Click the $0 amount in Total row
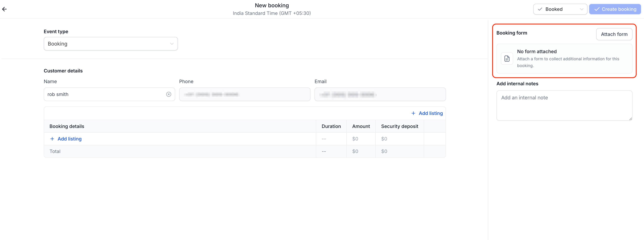This screenshot has height=240, width=644. 355,151
